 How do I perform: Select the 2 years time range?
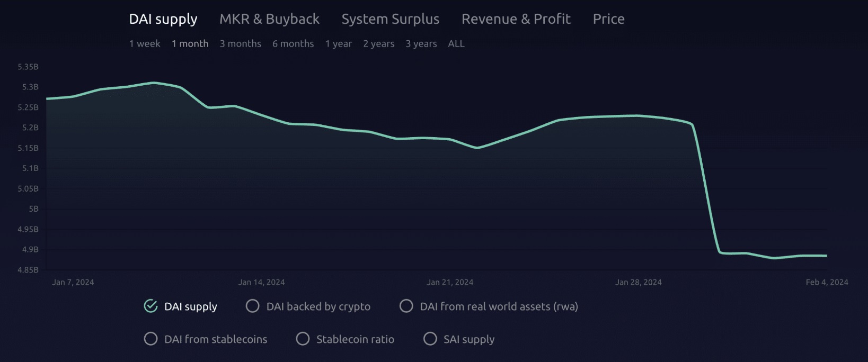[379, 44]
